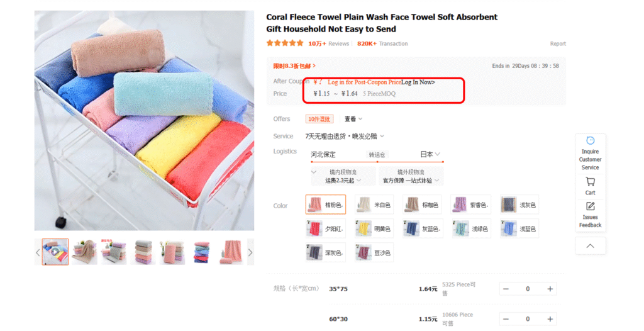Decrease quantity for 60*30 size
This screenshot has height=331, width=644.
tap(506, 319)
